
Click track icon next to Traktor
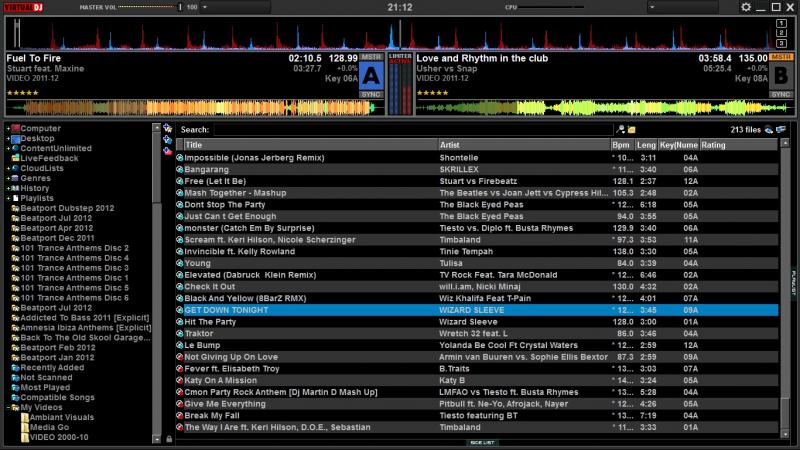point(180,334)
